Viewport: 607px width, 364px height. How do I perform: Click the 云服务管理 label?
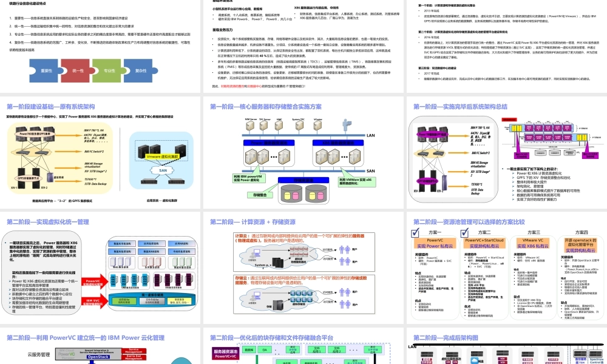pos(39,354)
